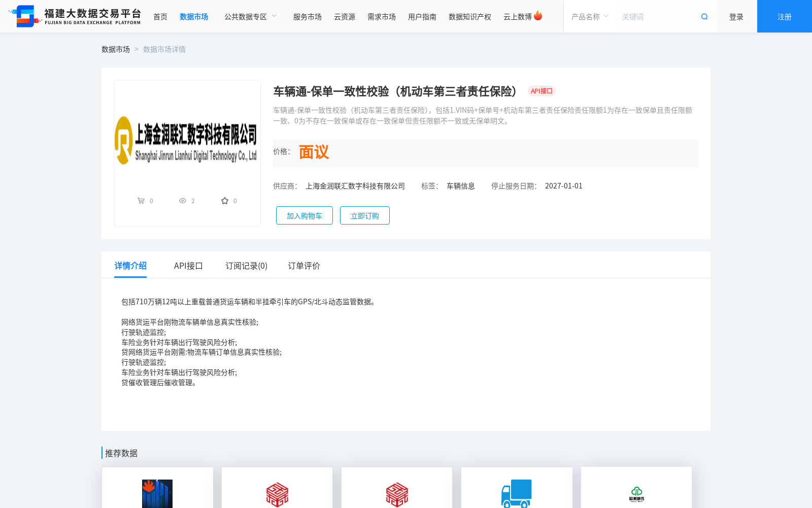Open 用户指南 navigation item

[x=422, y=17]
